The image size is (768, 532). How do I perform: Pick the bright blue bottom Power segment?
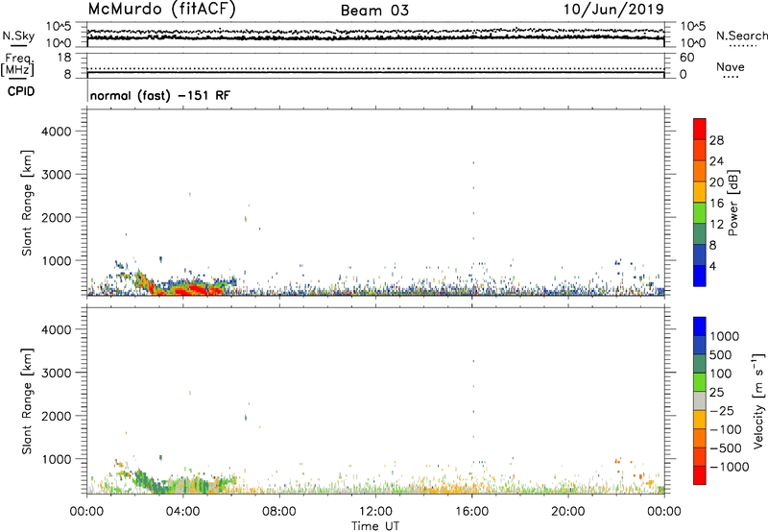point(700,277)
